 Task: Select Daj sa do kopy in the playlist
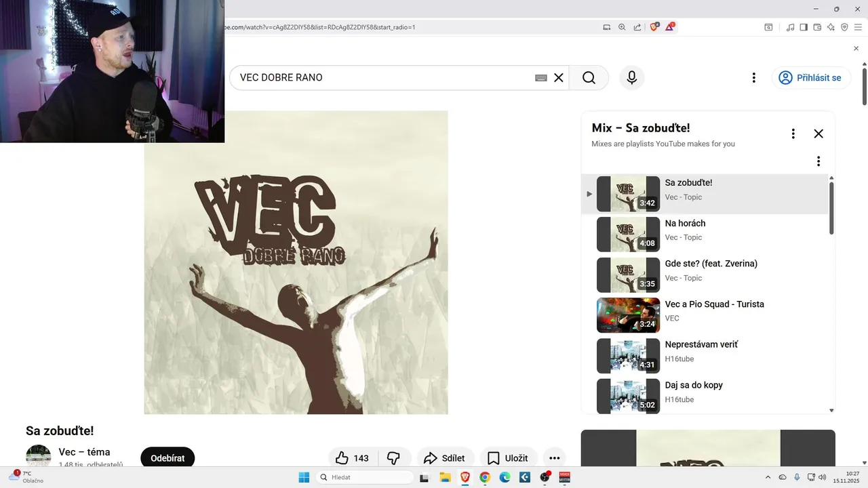click(x=705, y=396)
